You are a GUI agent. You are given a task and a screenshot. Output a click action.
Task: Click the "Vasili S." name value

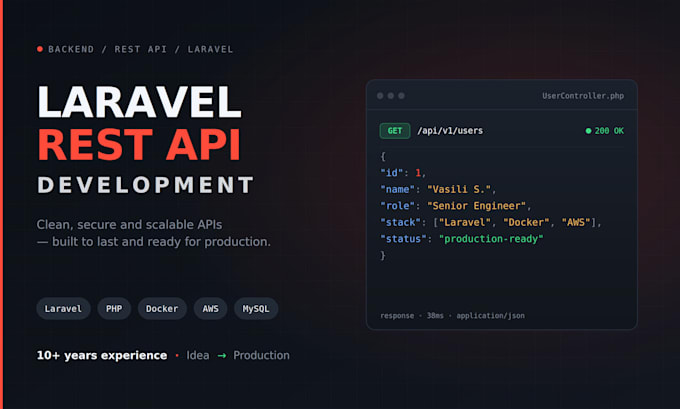click(459, 189)
